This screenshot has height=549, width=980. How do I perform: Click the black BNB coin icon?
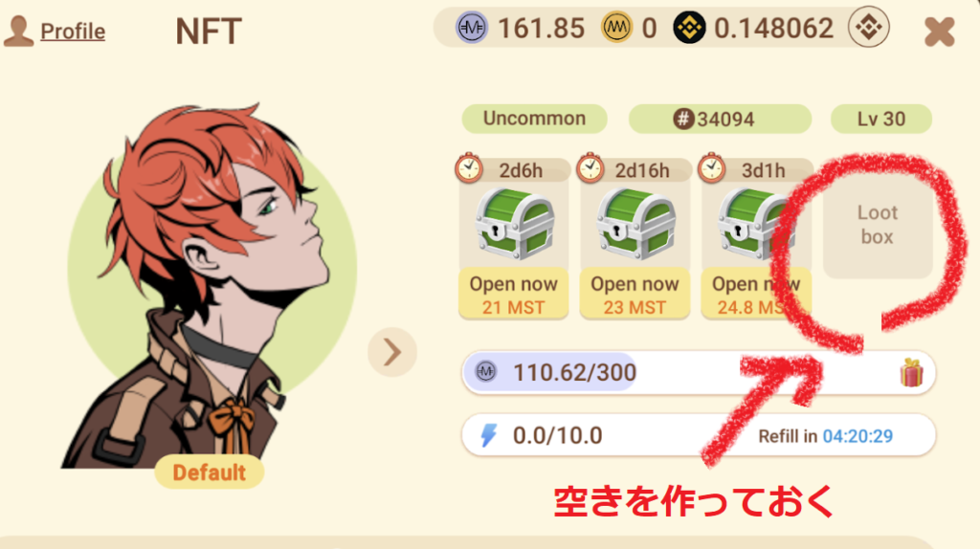click(x=689, y=28)
